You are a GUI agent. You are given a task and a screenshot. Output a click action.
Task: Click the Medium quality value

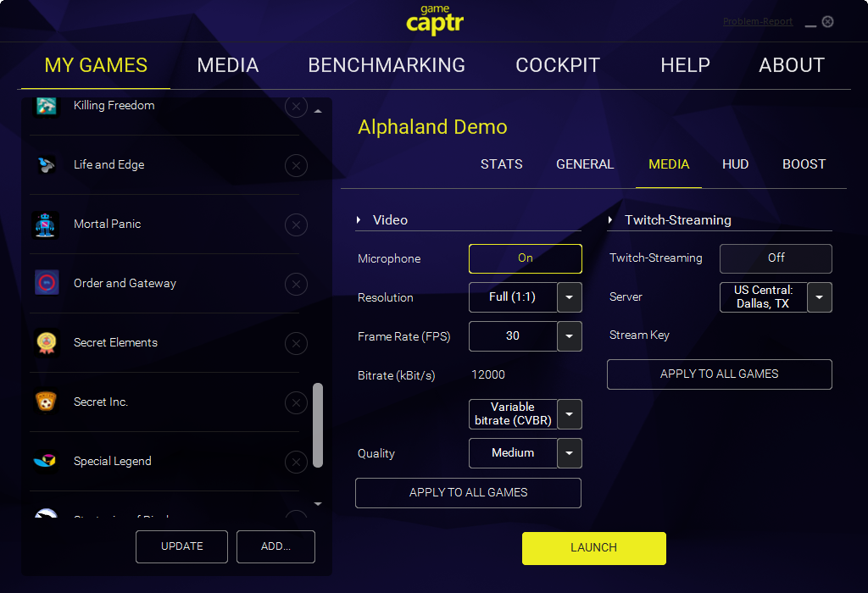[x=513, y=452]
